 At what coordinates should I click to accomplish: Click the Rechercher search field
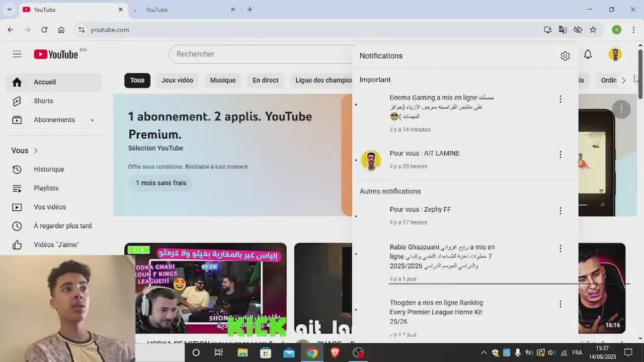(x=262, y=54)
